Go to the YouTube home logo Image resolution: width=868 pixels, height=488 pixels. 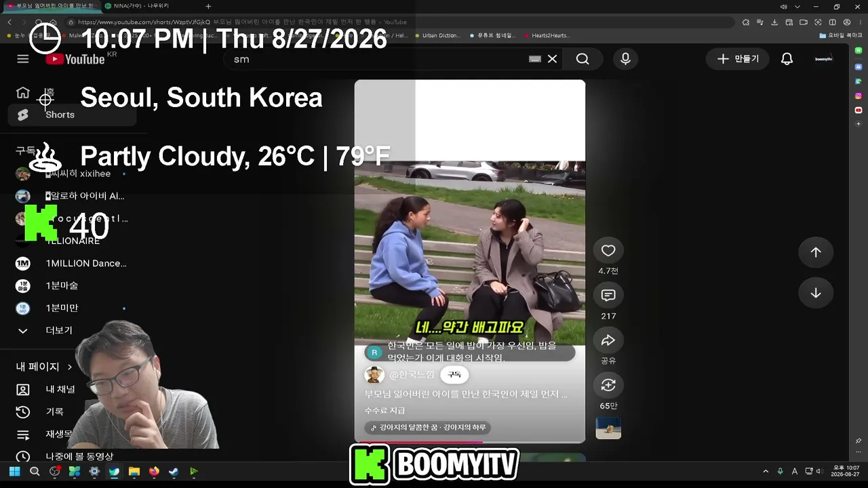75,59
